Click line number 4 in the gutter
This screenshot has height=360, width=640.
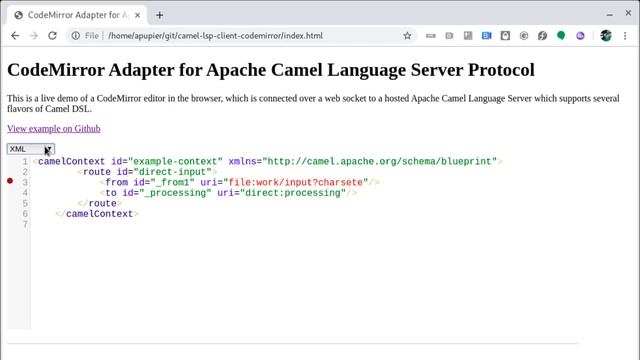[25, 193]
